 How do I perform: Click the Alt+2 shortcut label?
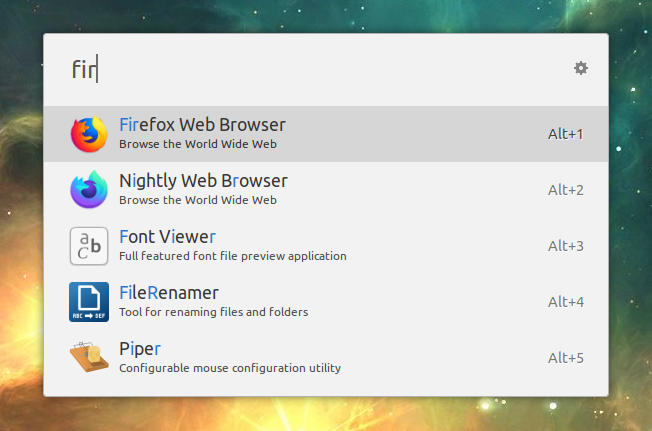(566, 190)
